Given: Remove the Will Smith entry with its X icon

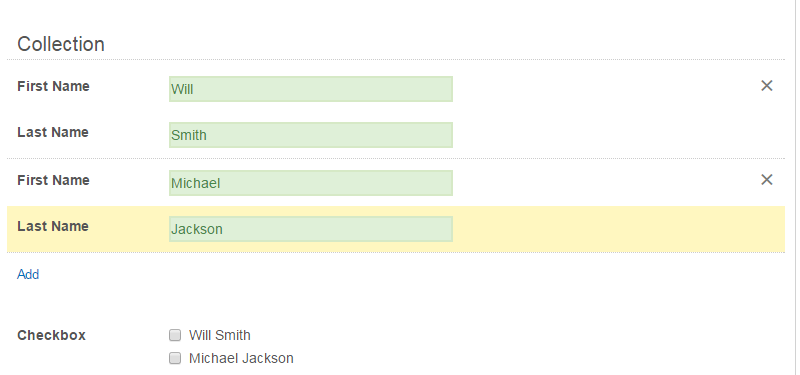Looking at the screenshot, I should tap(766, 86).
